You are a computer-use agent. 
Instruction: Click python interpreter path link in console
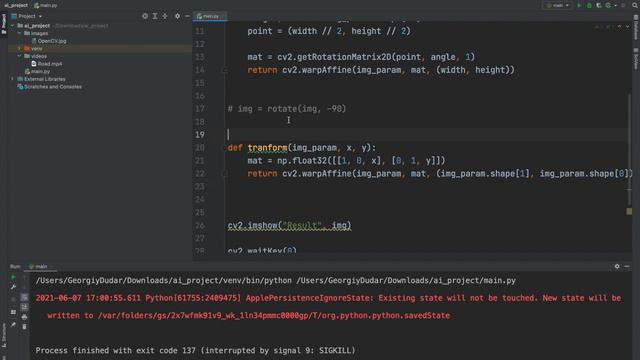coord(163,280)
